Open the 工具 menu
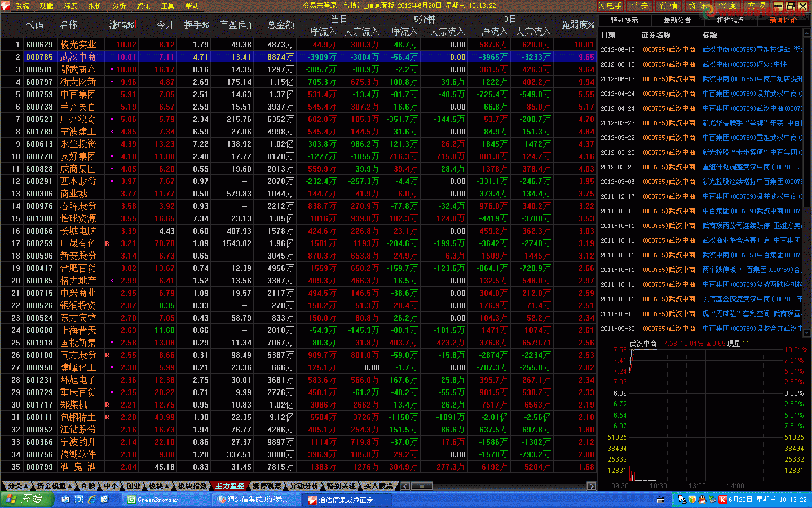Viewport: 812px width, 508px height. coord(168,6)
